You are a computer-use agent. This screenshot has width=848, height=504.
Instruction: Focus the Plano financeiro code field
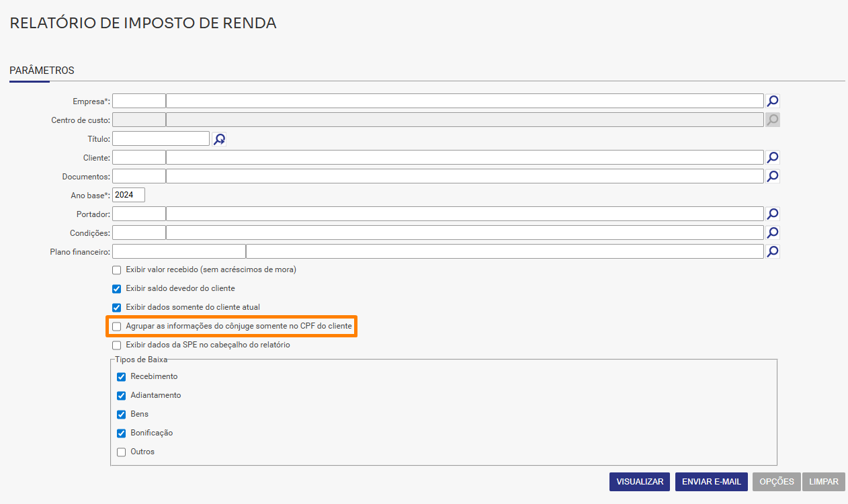tap(179, 251)
